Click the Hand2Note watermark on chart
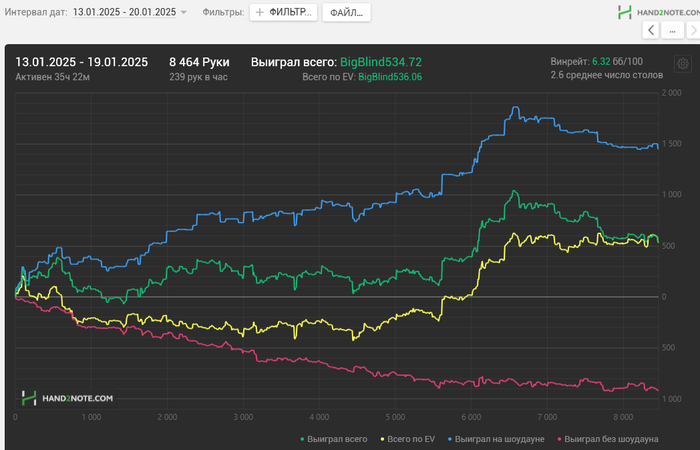Screen dimensions: 700x450 click(67, 397)
